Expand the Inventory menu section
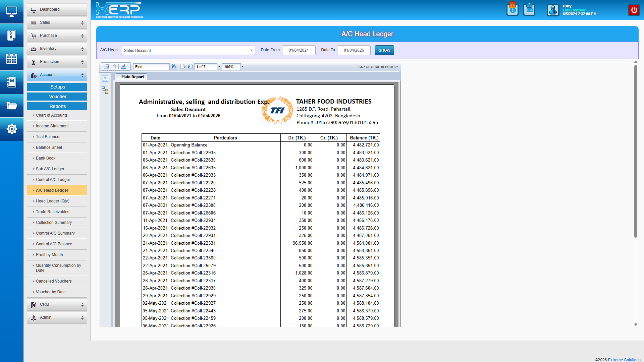644x362 pixels. [x=57, y=49]
